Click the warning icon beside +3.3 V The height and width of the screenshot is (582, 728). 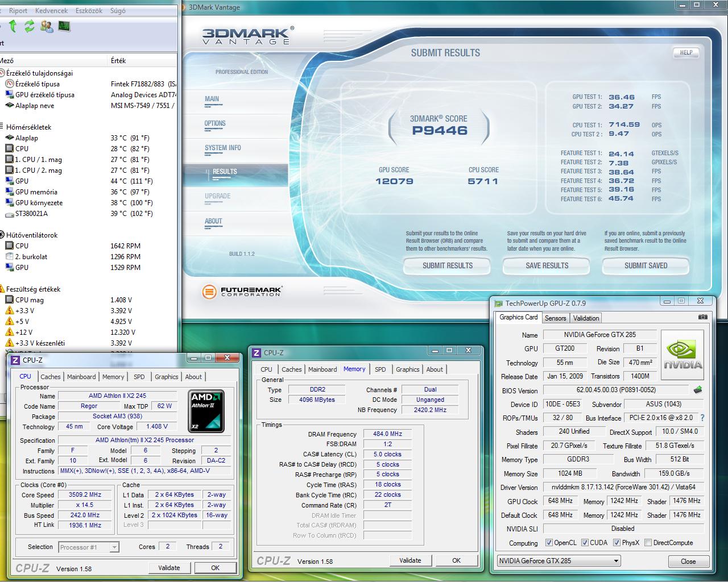pos(10,311)
